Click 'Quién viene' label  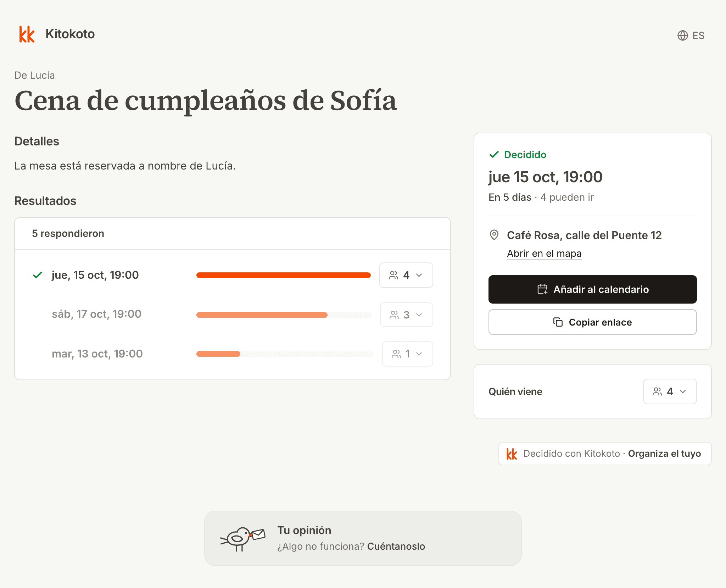pyautogui.click(x=515, y=392)
